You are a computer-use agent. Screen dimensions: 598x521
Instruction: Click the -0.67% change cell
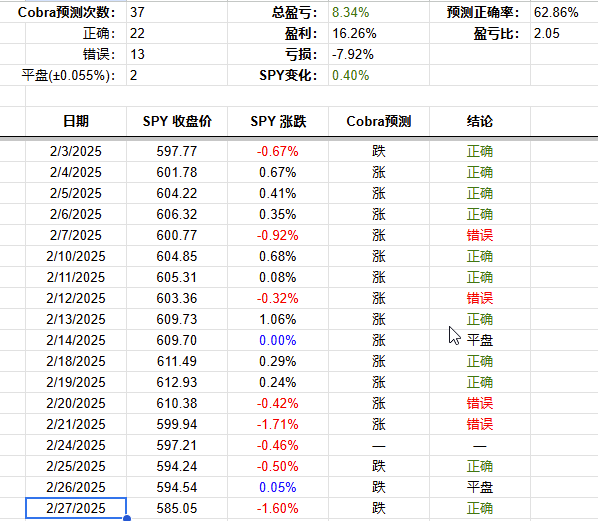pyautogui.click(x=278, y=151)
